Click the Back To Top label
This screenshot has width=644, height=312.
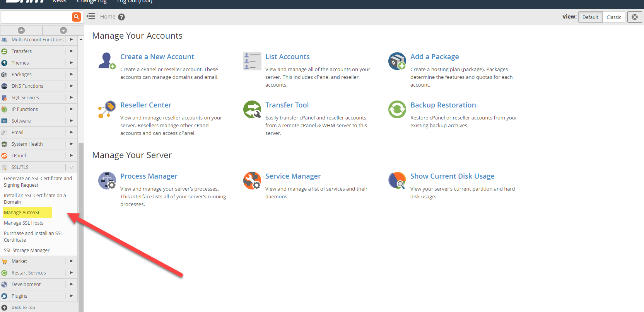tap(23, 308)
